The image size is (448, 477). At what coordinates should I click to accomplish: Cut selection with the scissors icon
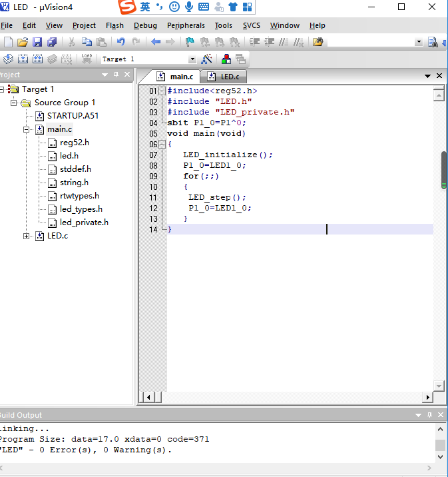coord(72,42)
